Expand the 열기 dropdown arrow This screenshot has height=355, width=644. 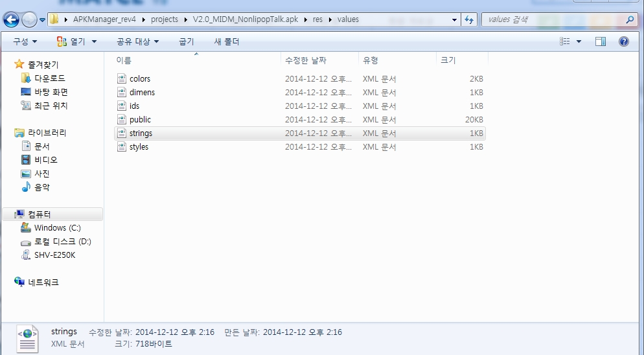coord(94,41)
